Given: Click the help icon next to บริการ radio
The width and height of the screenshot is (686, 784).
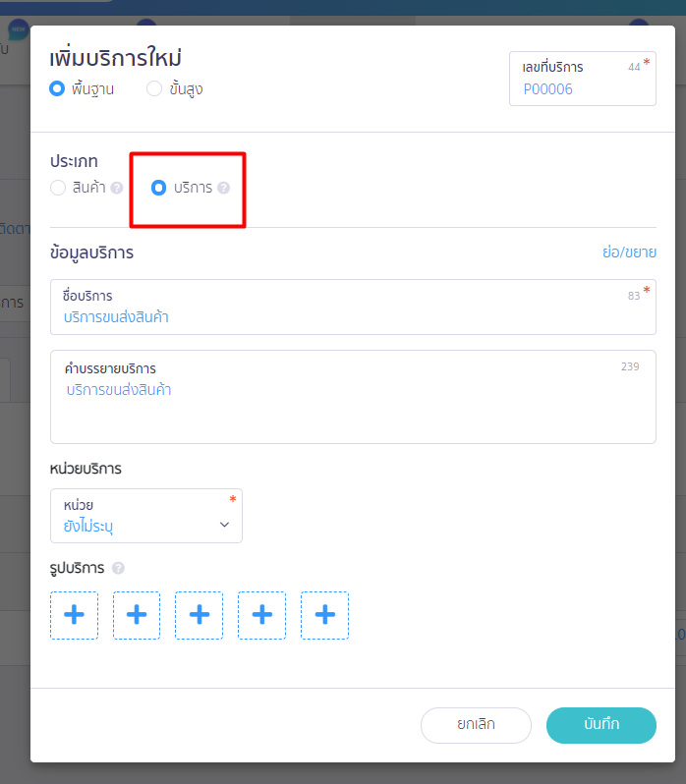Looking at the screenshot, I should click(x=223, y=188).
